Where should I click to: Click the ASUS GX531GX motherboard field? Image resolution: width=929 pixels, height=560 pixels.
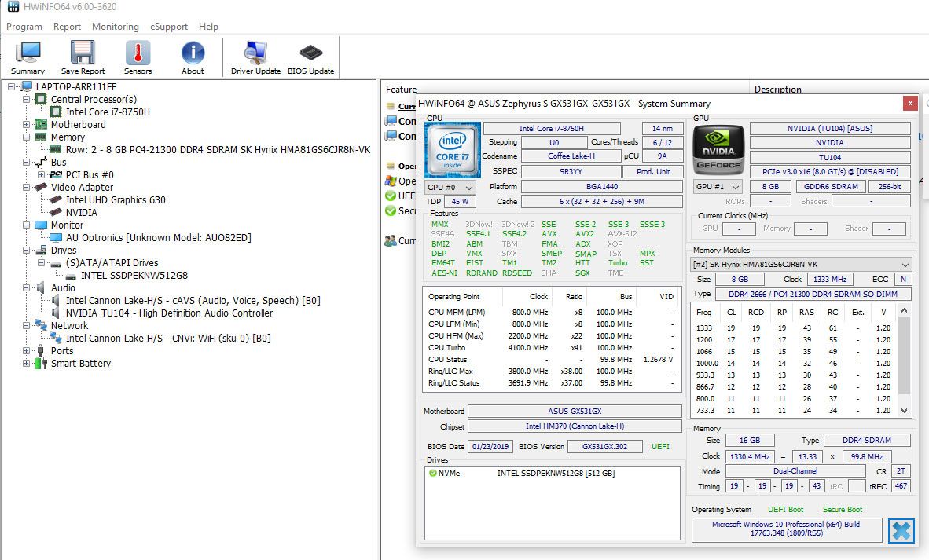click(575, 411)
